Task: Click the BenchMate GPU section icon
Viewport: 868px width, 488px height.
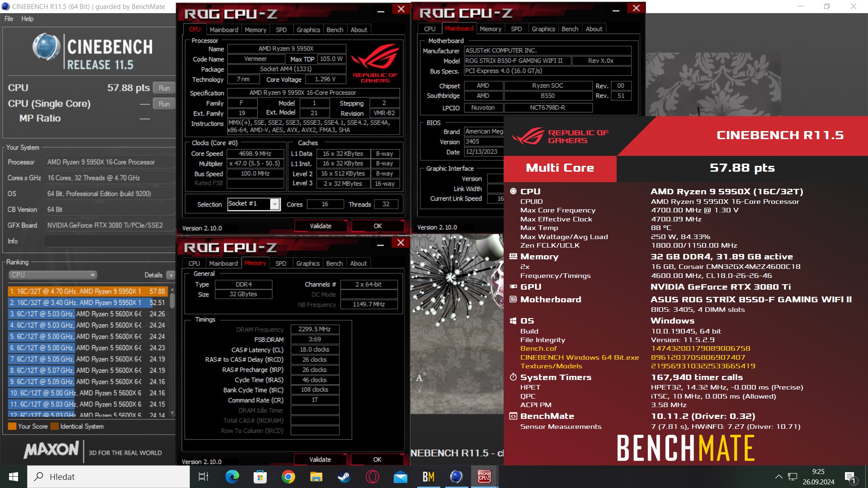Action: [x=513, y=286]
